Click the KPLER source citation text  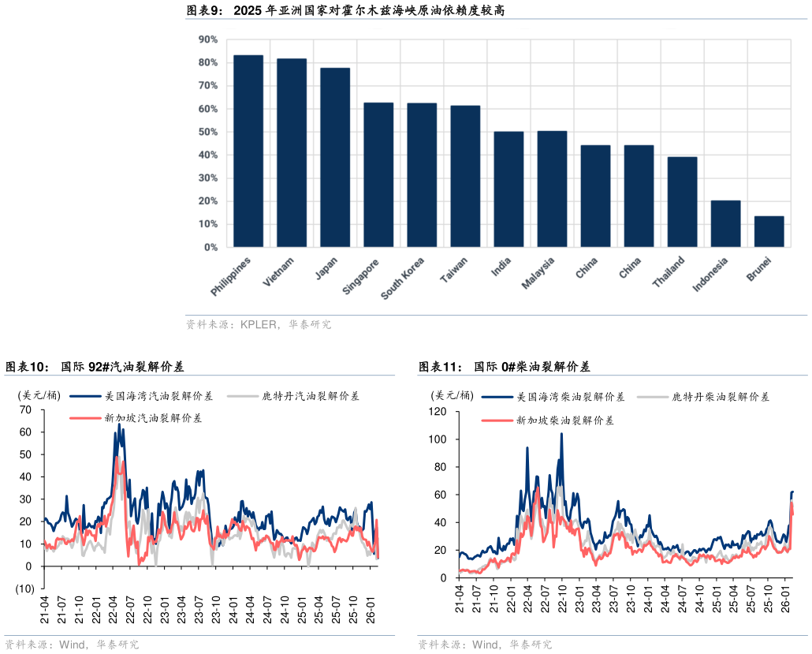coord(259,324)
